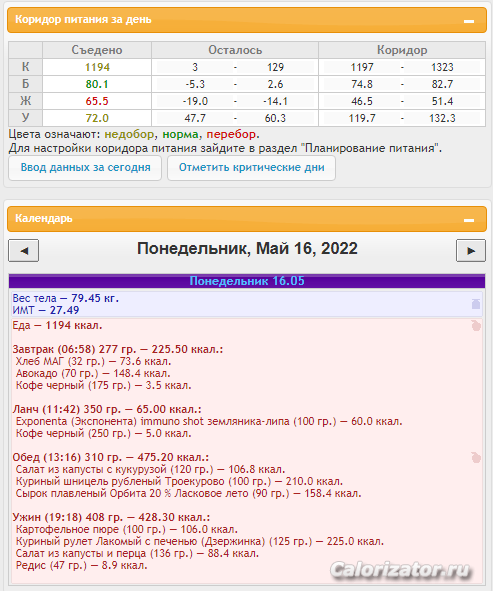The width and height of the screenshot is (493, 591).
Task: Click 'Отметить критические дни' button
Action: [251, 167]
